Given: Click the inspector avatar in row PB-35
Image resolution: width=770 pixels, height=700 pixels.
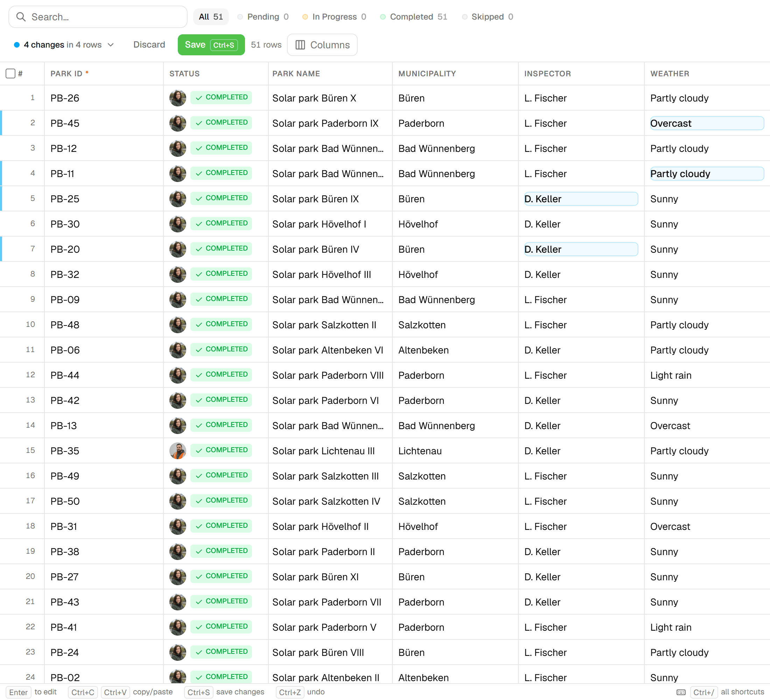Looking at the screenshot, I should pyautogui.click(x=177, y=451).
